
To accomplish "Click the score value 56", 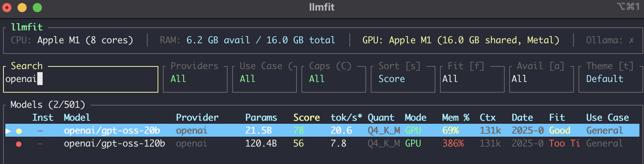I will tap(298, 143).
